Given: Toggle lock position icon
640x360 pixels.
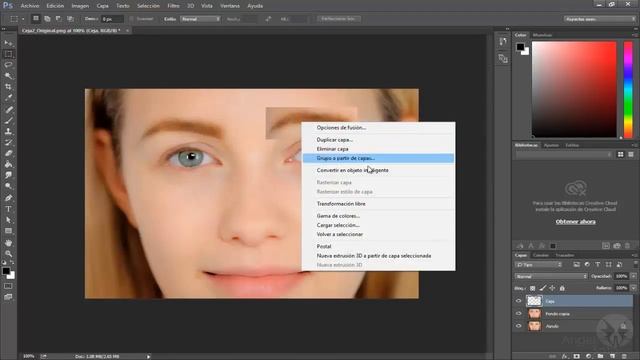Looking at the screenshot, I should pos(552,288).
